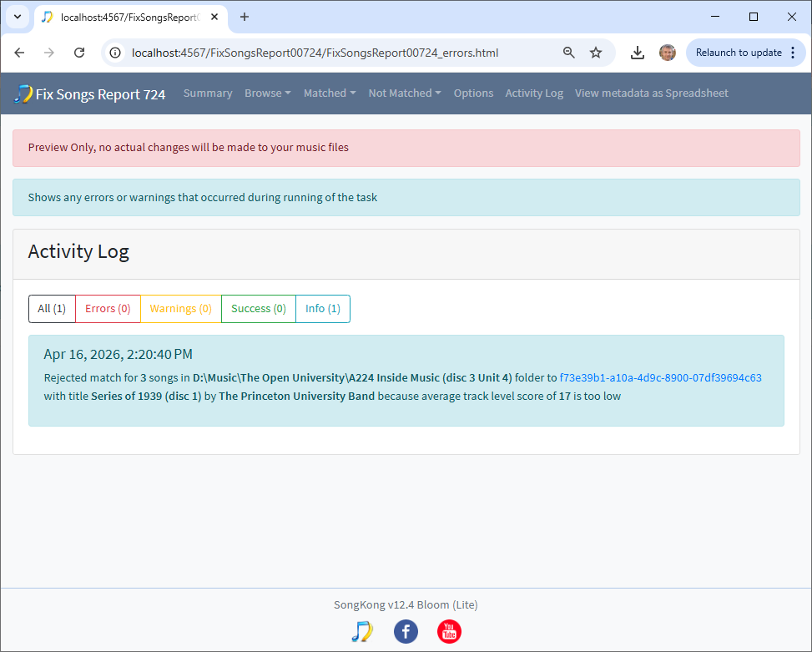This screenshot has width=812, height=652.
Task: Expand the Not Matched dropdown menu
Action: pos(405,94)
